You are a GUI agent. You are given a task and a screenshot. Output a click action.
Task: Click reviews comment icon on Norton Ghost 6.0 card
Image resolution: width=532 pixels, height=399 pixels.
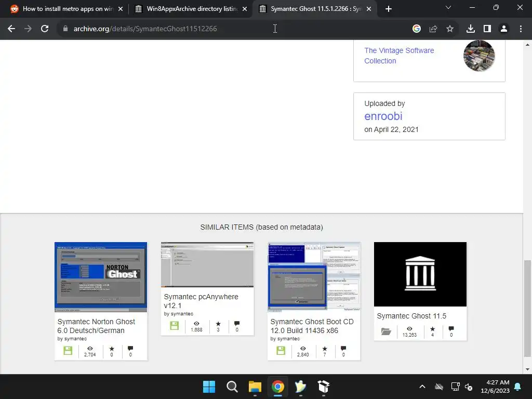point(130,349)
